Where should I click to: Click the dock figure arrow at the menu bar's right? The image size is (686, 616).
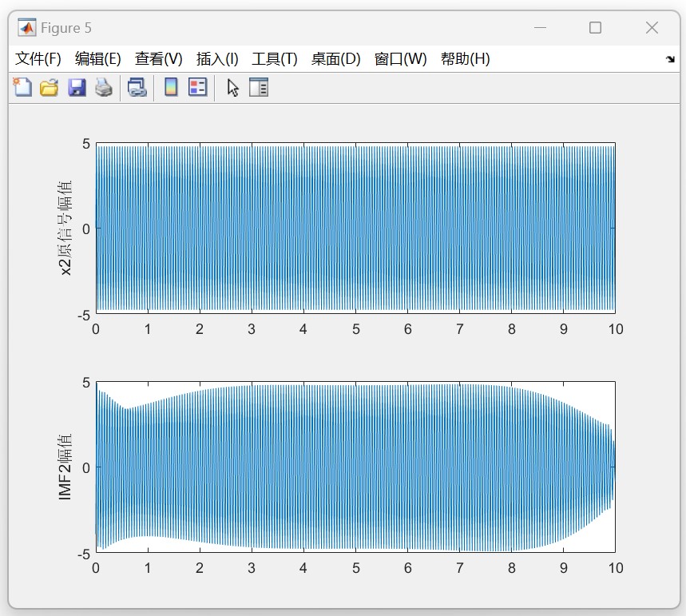(670, 59)
